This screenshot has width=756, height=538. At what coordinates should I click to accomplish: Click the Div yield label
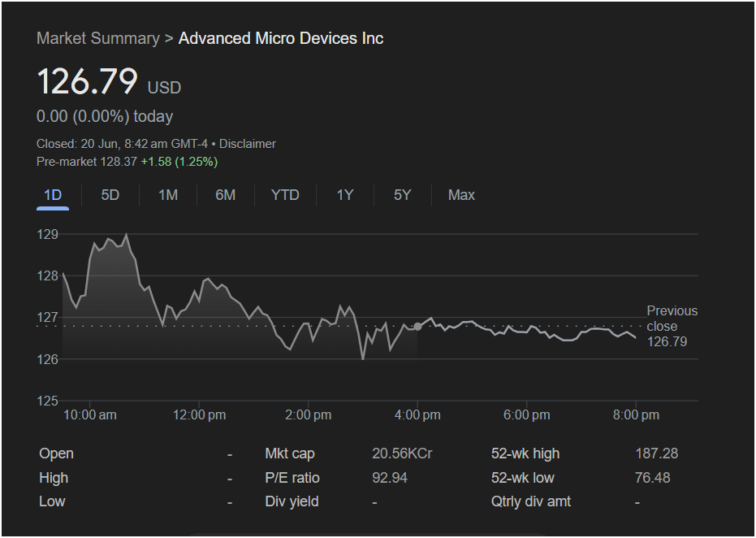(292, 501)
